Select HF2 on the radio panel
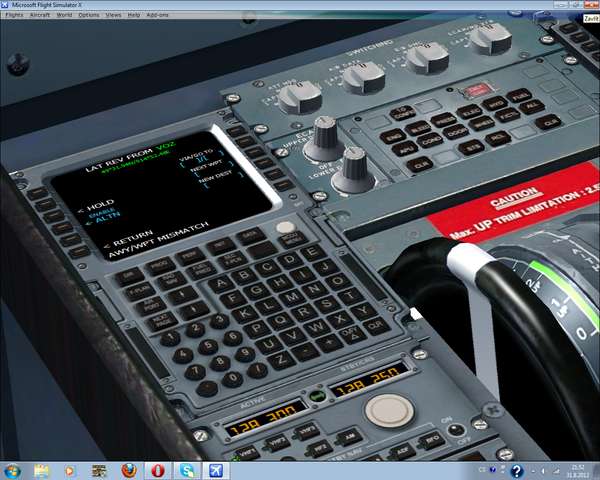This screenshot has height=480, width=600. (319, 448)
